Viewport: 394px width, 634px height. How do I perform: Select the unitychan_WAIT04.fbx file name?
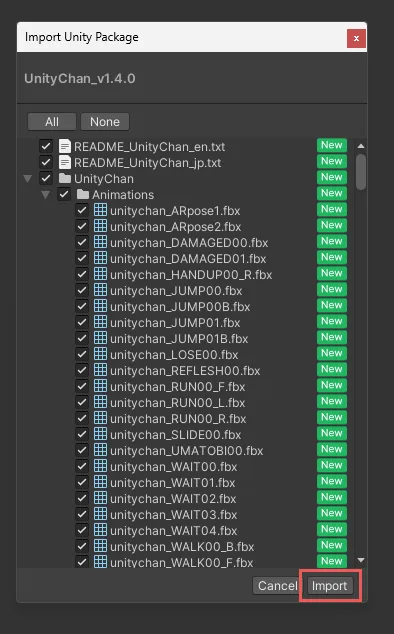pyautogui.click(x=174, y=530)
